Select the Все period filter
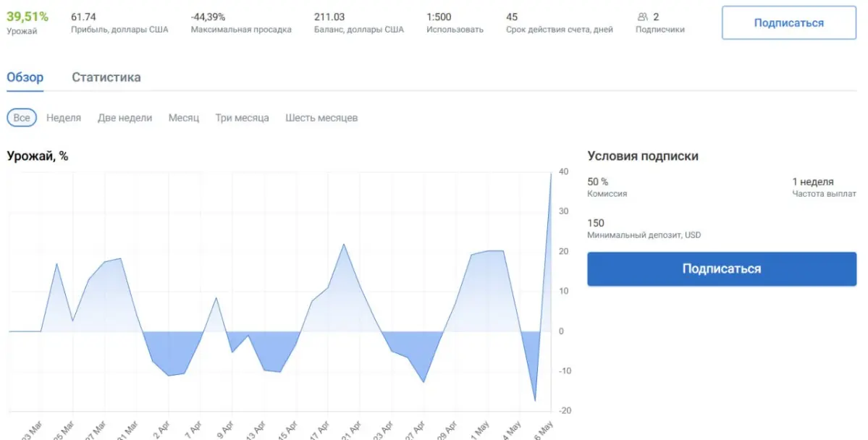This screenshot has height=440, width=868. (22, 118)
